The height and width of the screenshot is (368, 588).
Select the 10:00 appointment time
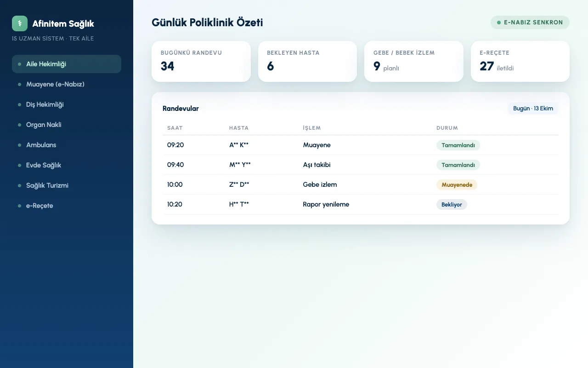(175, 184)
